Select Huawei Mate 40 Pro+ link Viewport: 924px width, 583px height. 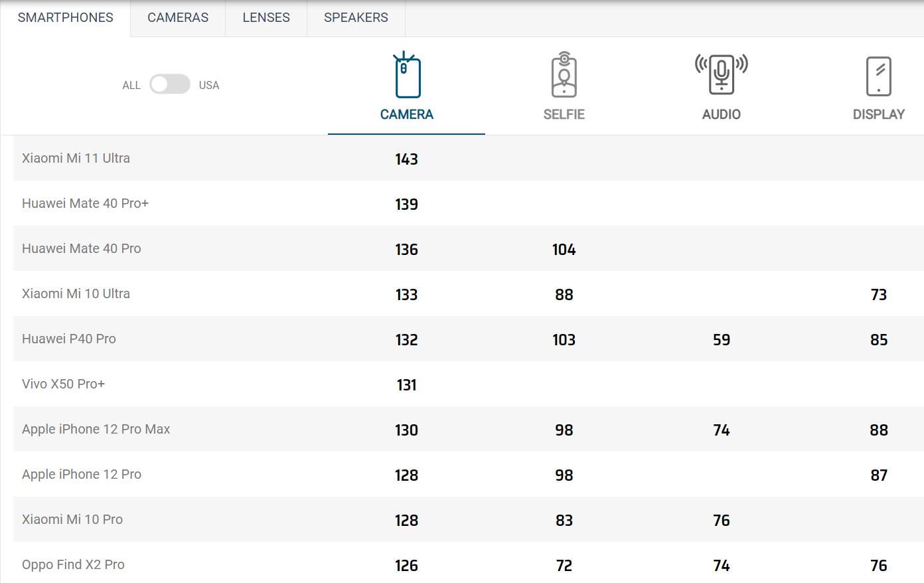(x=85, y=203)
